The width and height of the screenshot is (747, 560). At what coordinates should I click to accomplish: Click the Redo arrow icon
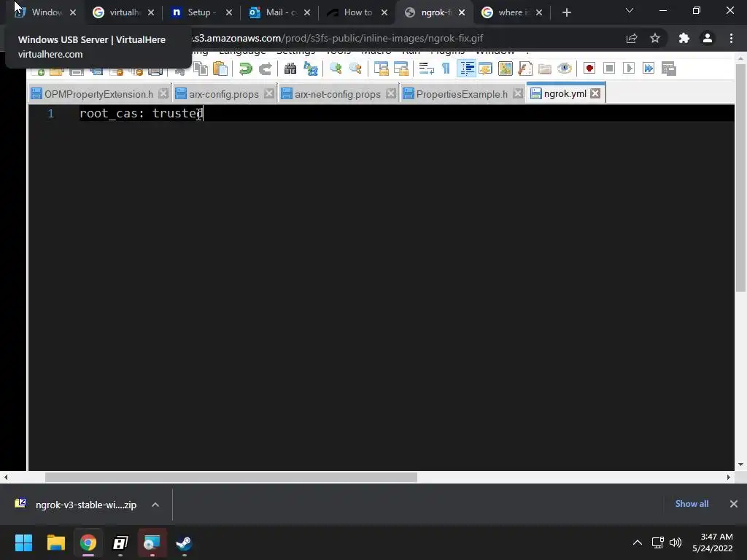(x=266, y=69)
